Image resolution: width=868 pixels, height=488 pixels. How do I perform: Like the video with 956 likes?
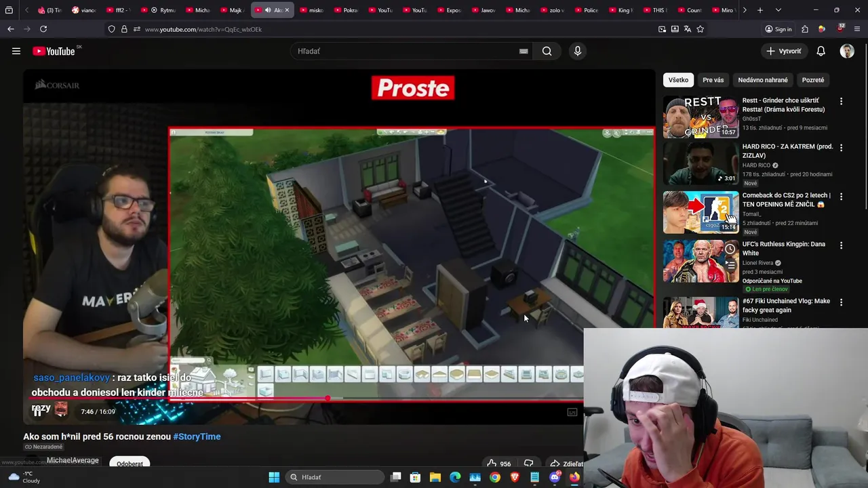(498, 464)
